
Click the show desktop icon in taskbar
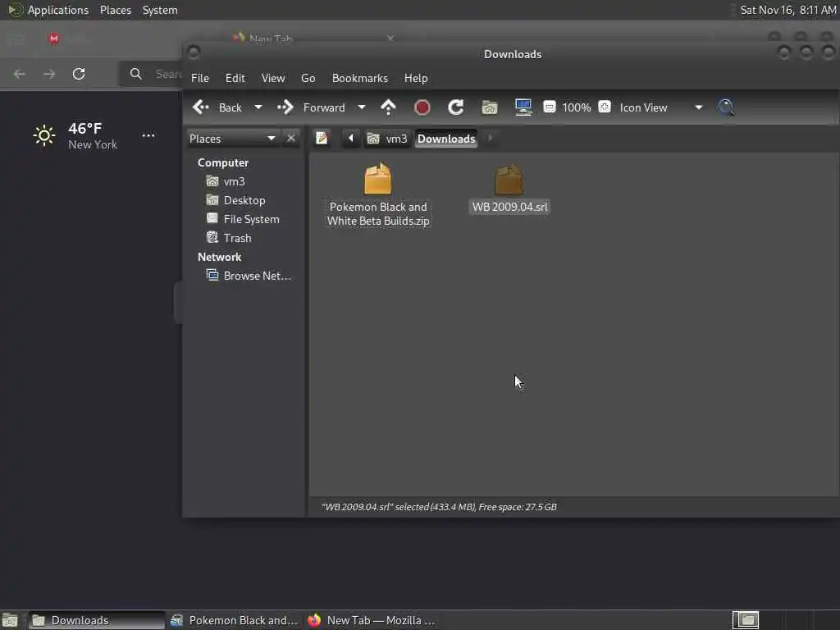[10, 620]
